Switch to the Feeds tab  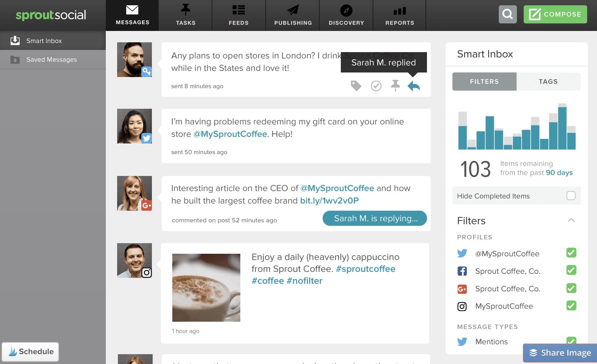pos(238,15)
